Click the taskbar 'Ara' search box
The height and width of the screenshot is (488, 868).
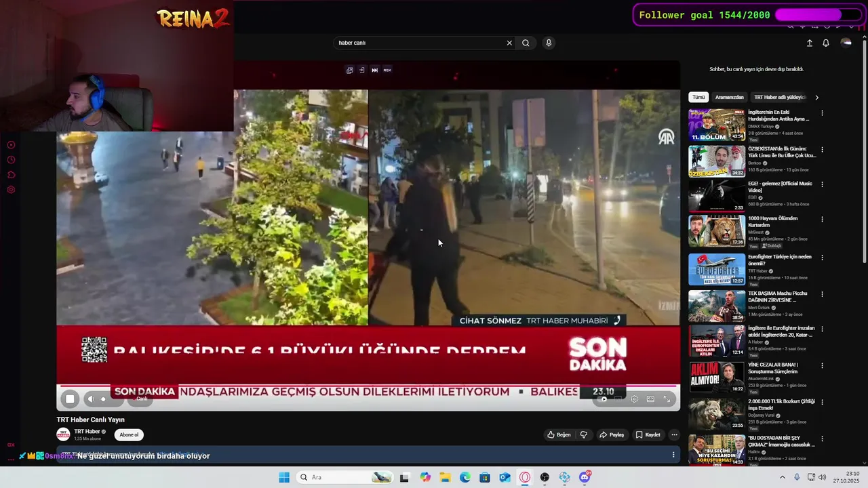click(345, 477)
